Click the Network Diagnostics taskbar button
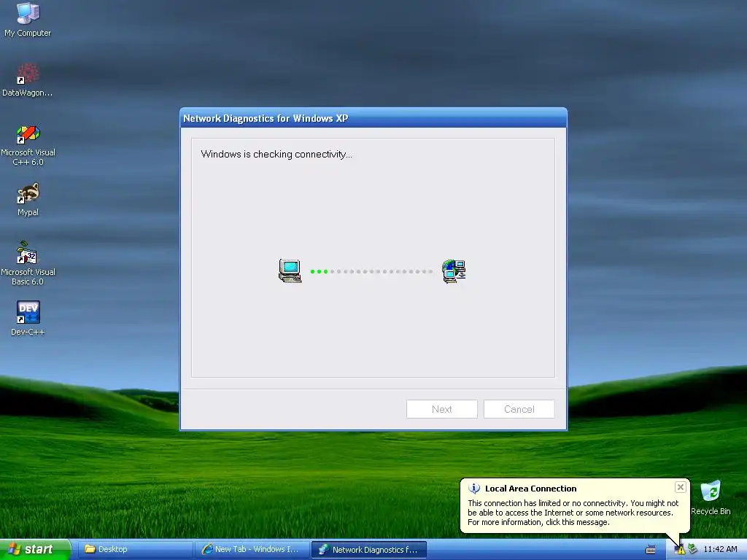Screen dimensions: 747x560 [x=368, y=550]
